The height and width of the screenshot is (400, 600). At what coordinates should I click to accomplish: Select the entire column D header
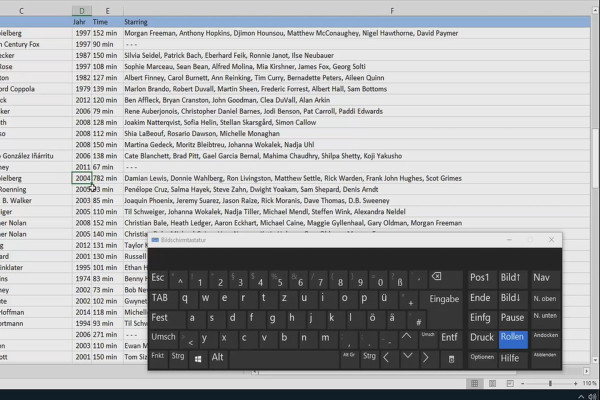(82, 11)
